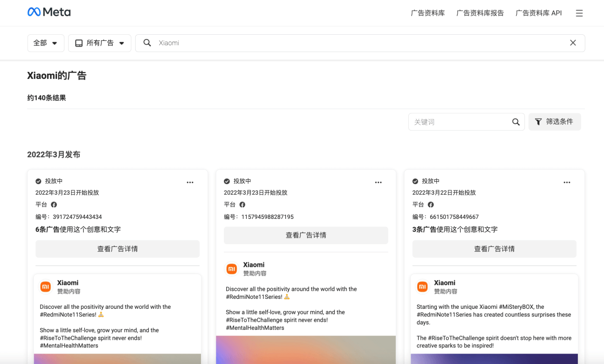
Task: Expand the 所有广告 category dropdown
Action: click(x=100, y=43)
